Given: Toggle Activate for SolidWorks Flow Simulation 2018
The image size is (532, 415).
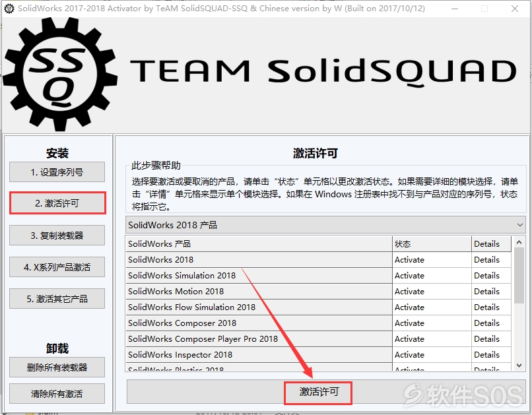Looking at the screenshot, I should pyautogui.click(x=432, y=307).
